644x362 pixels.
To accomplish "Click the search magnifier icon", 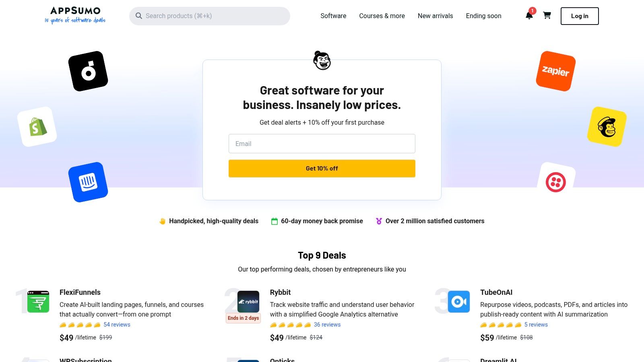I will point(139,16).
